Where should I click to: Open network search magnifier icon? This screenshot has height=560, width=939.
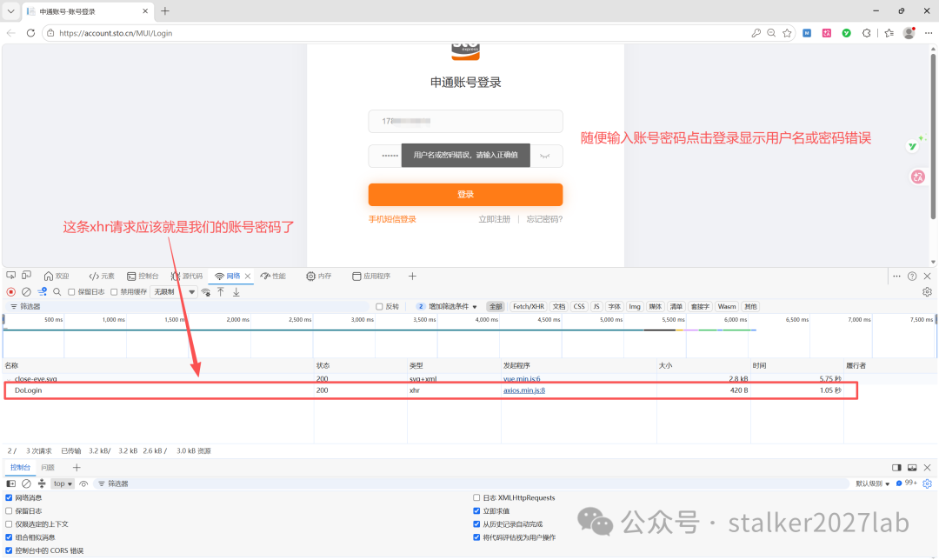coord(57,291)
